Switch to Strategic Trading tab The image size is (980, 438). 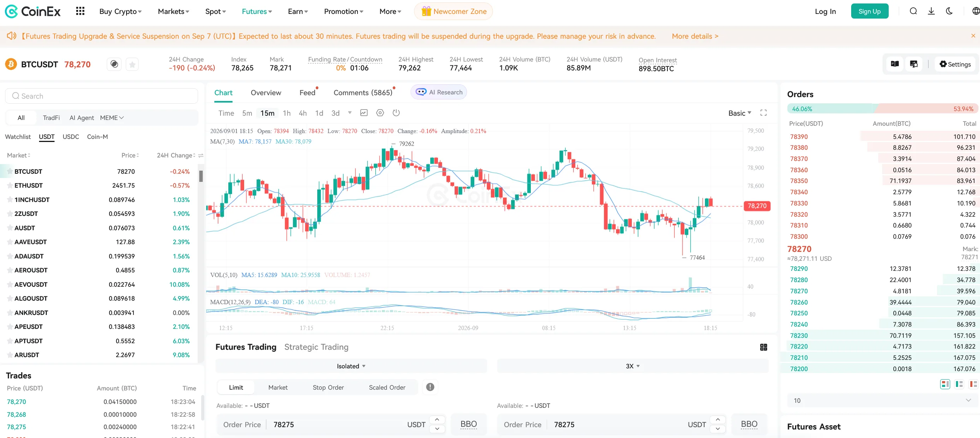click(x=316, y=347)
